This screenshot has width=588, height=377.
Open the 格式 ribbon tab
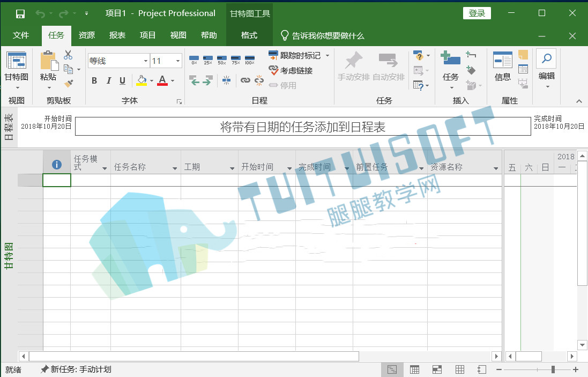pos(249,35)
